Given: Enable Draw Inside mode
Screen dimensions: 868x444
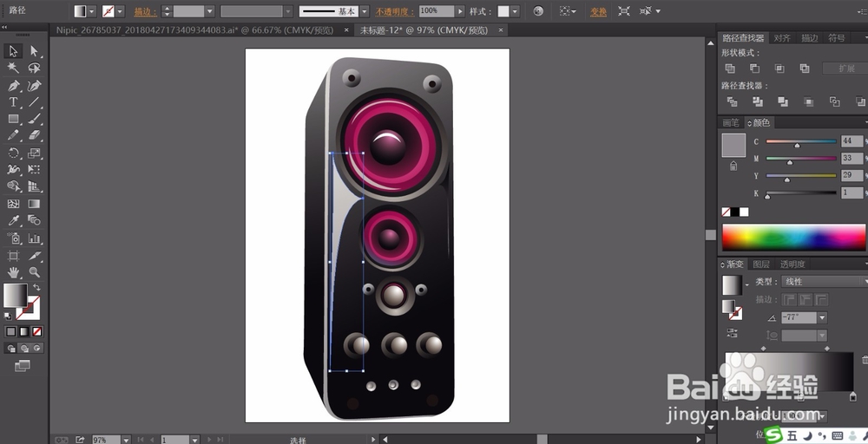Looking at the screenshot, I should point(37,348).
